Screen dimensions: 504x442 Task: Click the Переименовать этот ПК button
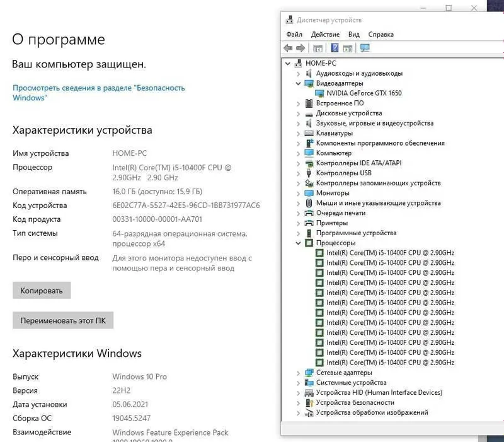(x=63, y=320)
